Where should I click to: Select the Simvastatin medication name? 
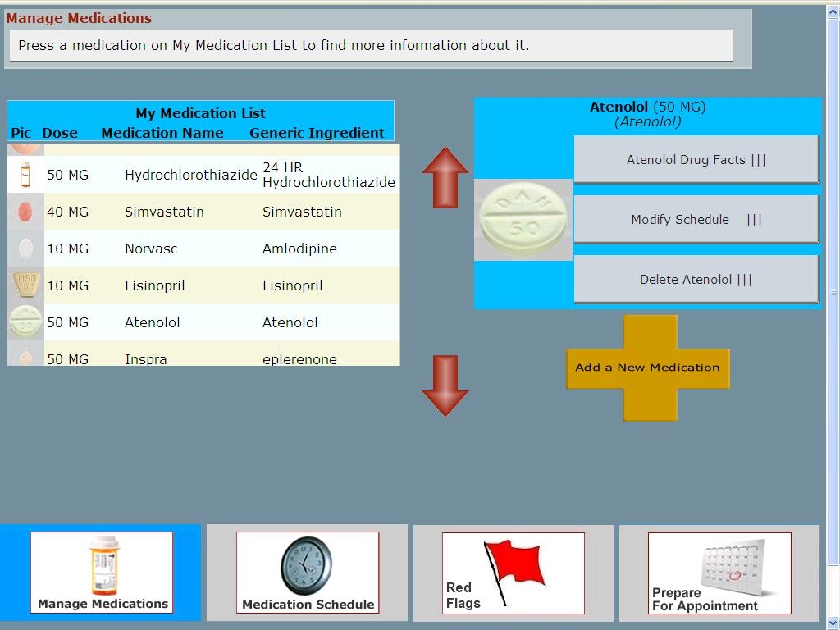pyautogui.click(x=164, y=212)
